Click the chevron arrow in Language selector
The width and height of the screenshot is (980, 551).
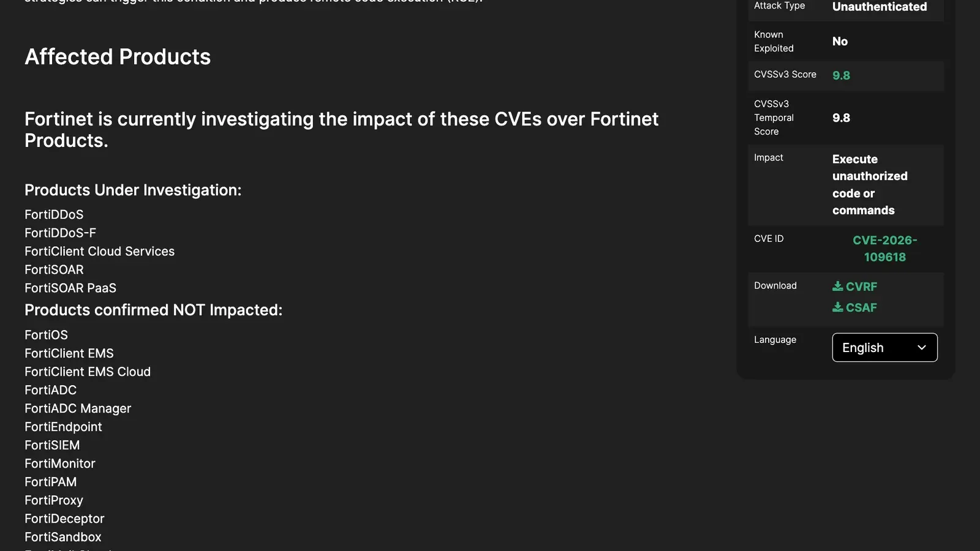click(x=921, y=347)
